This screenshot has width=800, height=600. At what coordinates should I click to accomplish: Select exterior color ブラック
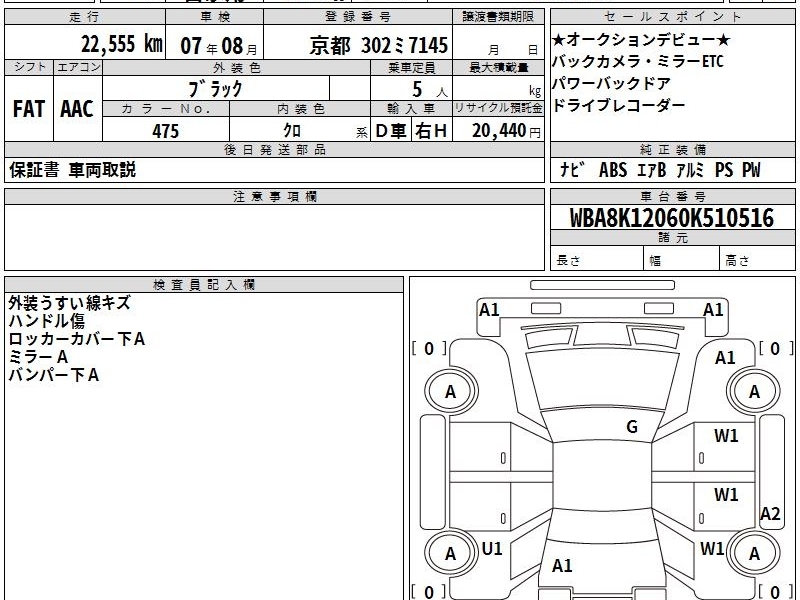pyautogui.click(x=216, y=89)
